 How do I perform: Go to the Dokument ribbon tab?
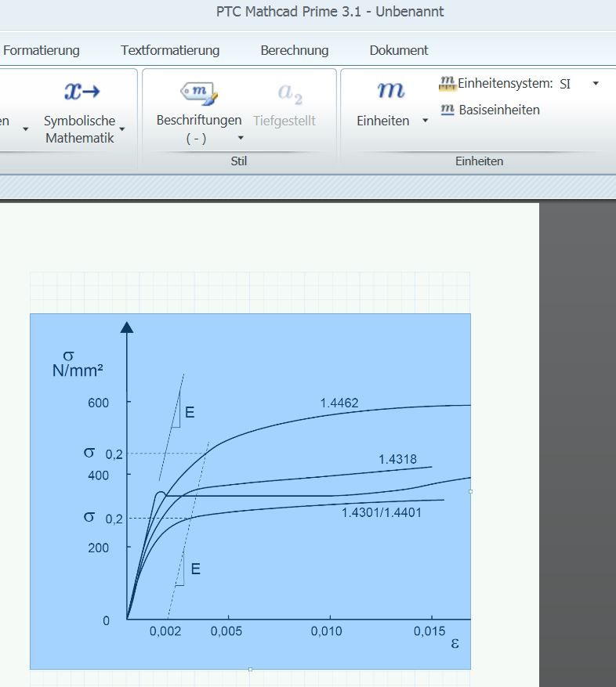click(x=399, y=50)
